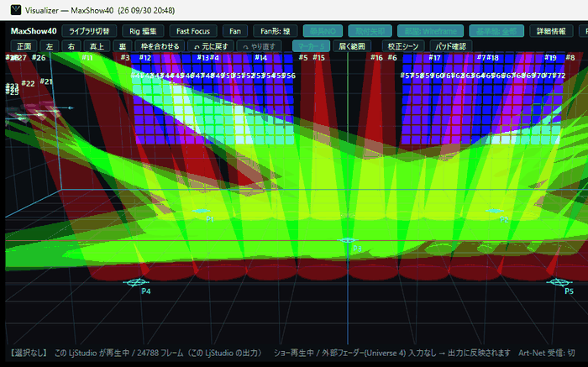Toggle the 取付矢印 mounting arrows display

[x=370, y=31]
